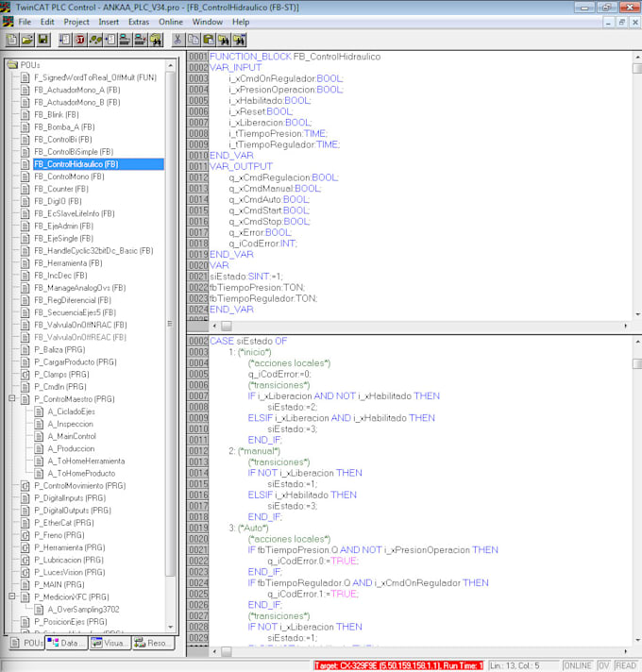Click the red Stop toolbar icon
Screen dimensions: 642x672
tap(80, 40)
